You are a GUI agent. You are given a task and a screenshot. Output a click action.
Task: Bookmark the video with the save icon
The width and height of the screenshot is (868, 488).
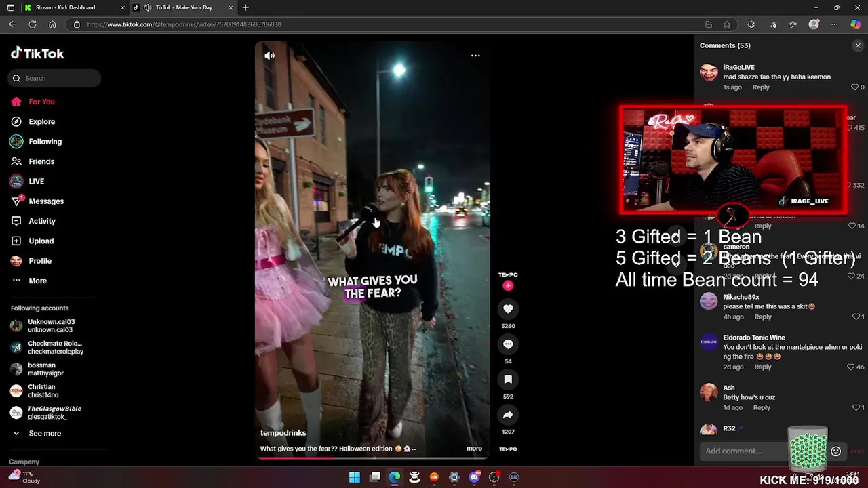(x=508, y=380)
